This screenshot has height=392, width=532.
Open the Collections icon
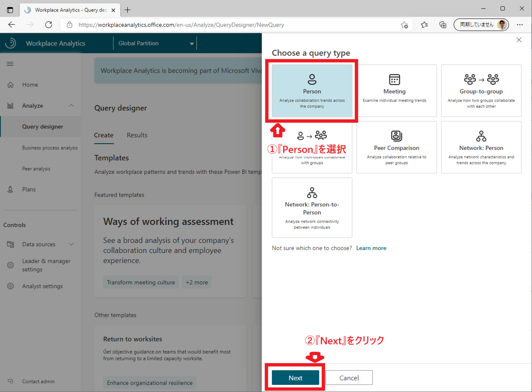(442, 25)
